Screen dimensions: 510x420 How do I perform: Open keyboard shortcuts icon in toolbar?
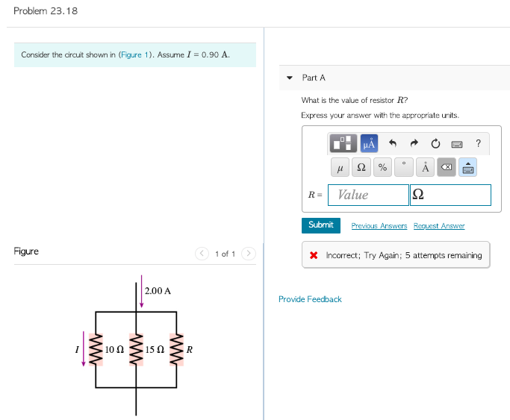(x=457, y=144)
